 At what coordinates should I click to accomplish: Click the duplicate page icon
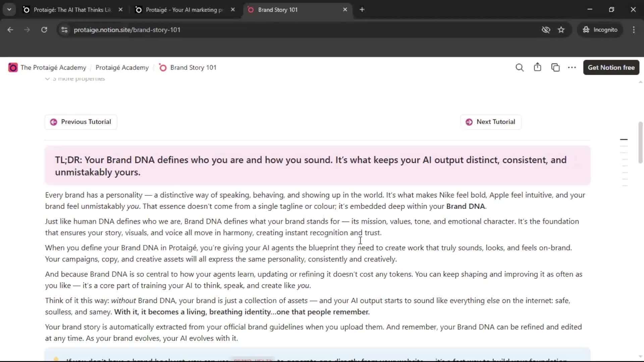555,67
